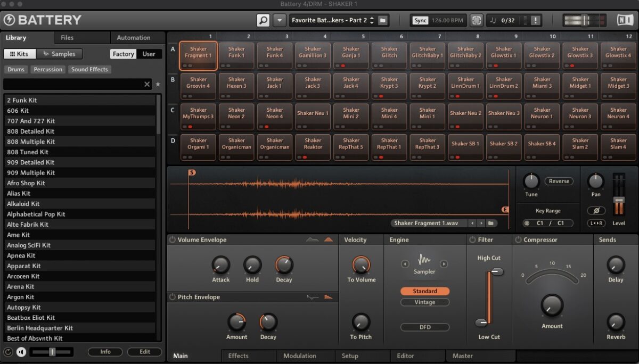Open the Favorite Bat...kers - Part 2 kit selector
Screen dimensions: 639x364
click(x=333, y=21)
